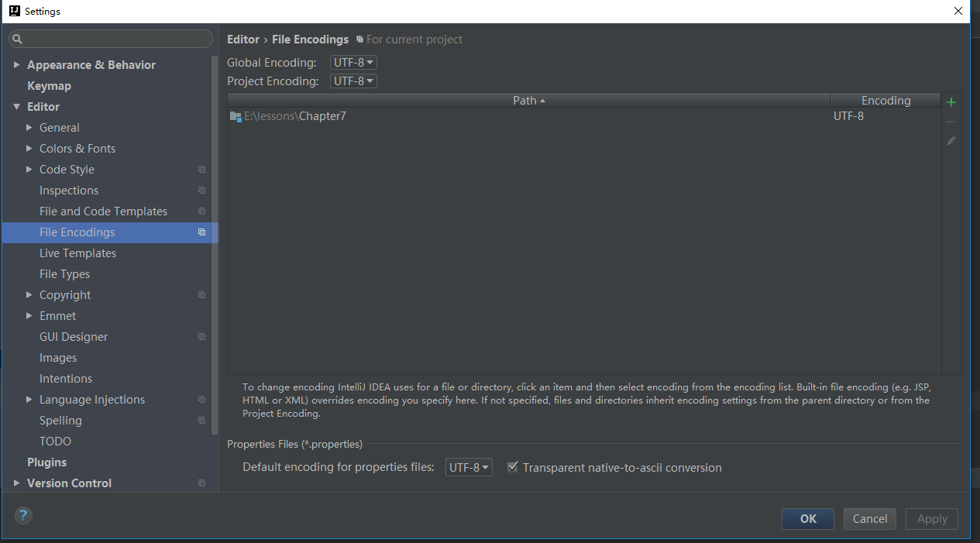Sort by the Path column header
The height and width of the screenshot is (543, 980).
529,101
